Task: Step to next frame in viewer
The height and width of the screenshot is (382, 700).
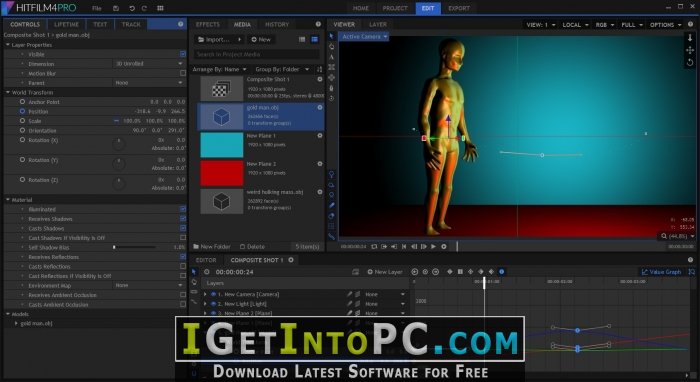Action: coord(424,246)
